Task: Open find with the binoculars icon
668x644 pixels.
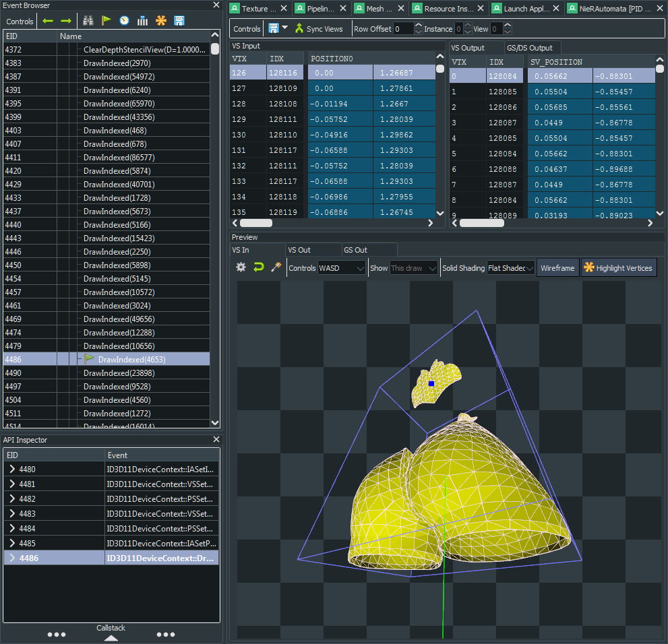Action: coord(88,21)
